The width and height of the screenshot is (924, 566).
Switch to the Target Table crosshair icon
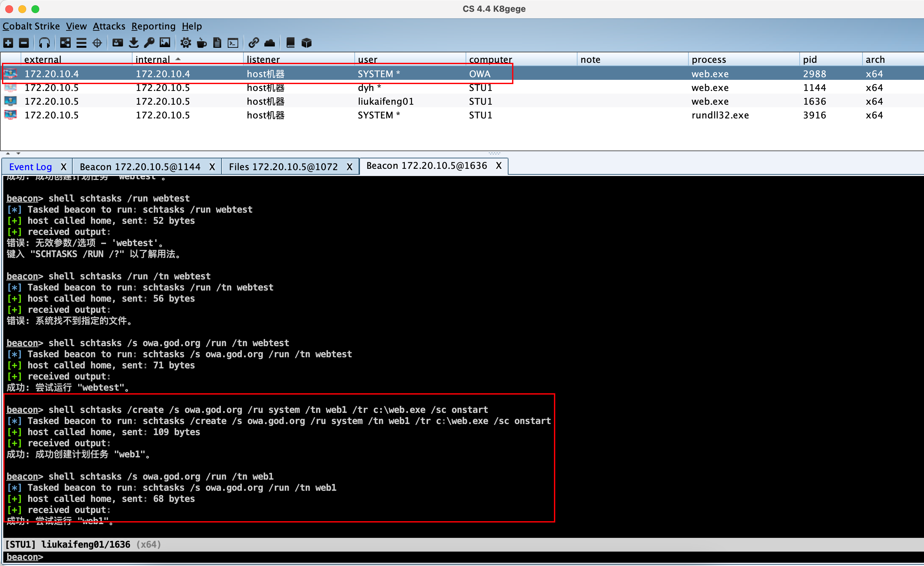click(97, 43)
